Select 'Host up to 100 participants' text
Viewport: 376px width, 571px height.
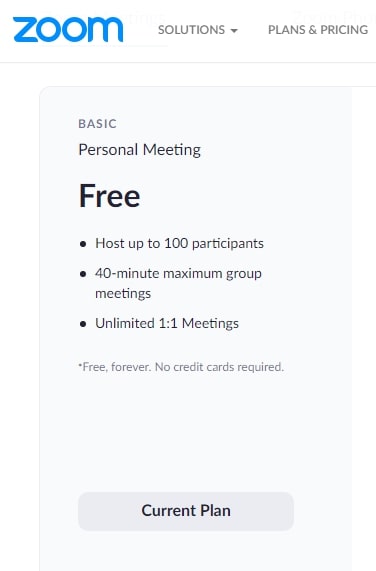179,243
